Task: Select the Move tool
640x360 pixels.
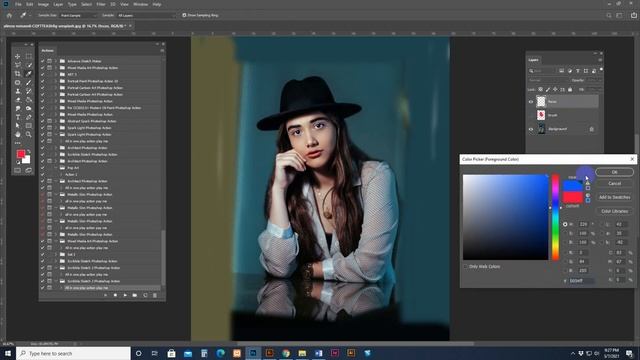Action: point(18,56)
